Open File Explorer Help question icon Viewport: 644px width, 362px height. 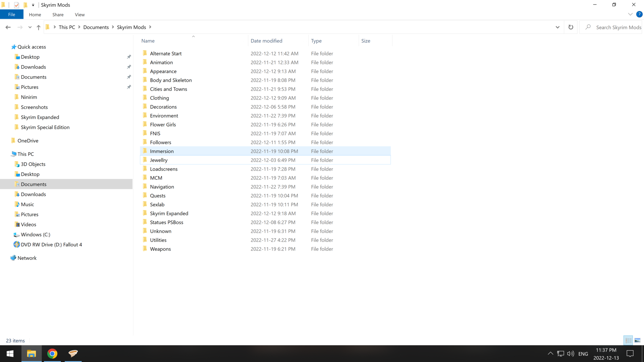coord(639,14)
